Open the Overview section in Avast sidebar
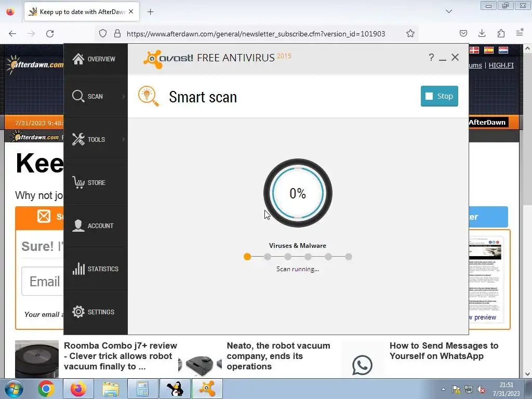The height and width of the screenshot is (399, 532). click(96, 59)
